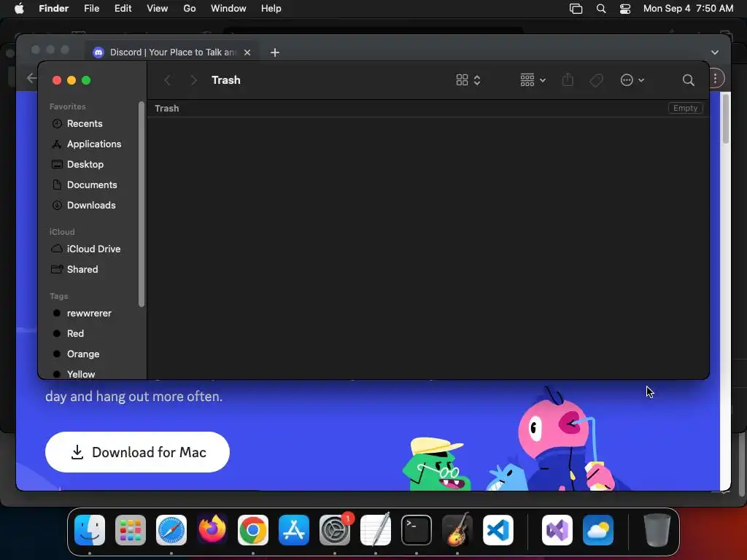Select the Orange tag
The width and height of the screenshot is (747, 560).
(76, 354)
